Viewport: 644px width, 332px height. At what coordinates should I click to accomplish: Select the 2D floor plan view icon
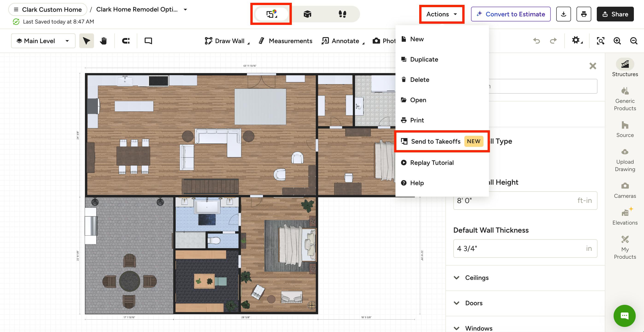tap(272, 14)
